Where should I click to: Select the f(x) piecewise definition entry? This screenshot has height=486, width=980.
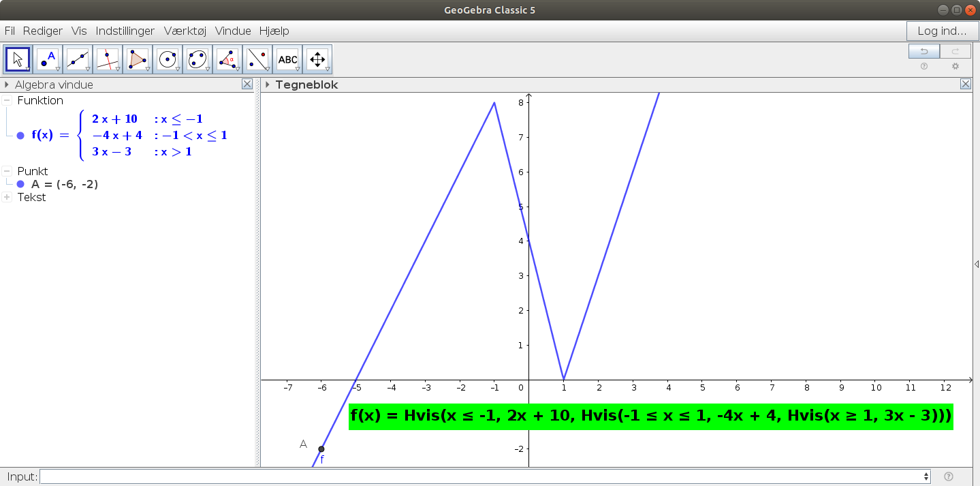(129, 135)
